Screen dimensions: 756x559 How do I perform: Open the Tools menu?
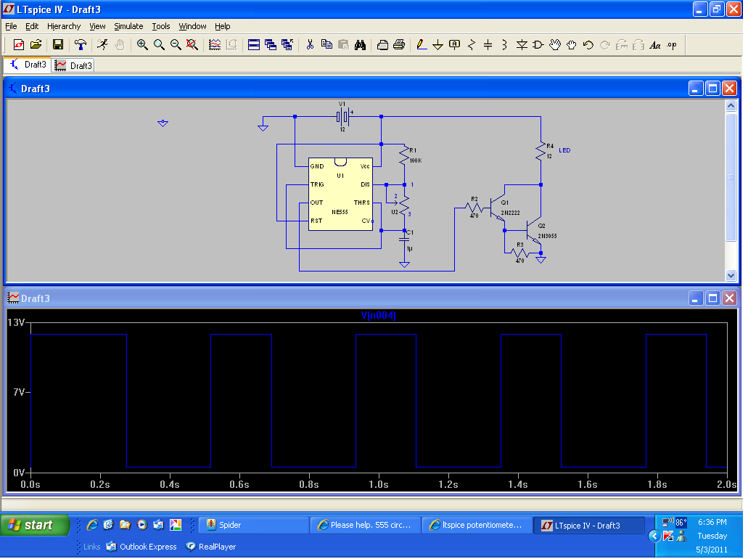pyautogui.click(x=161, y=26)
